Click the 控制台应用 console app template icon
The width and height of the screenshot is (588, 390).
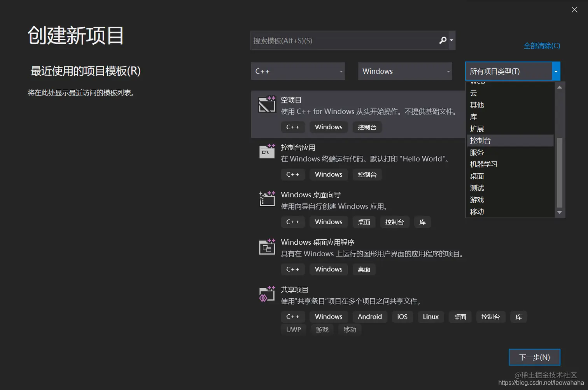[267, 151]
